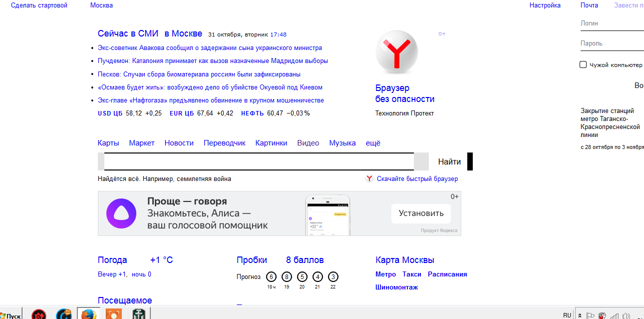The width and height of the screenshot is (644, 319).
Task: Click Скачайте быстрый браузер link
Action: coord(417,179)
